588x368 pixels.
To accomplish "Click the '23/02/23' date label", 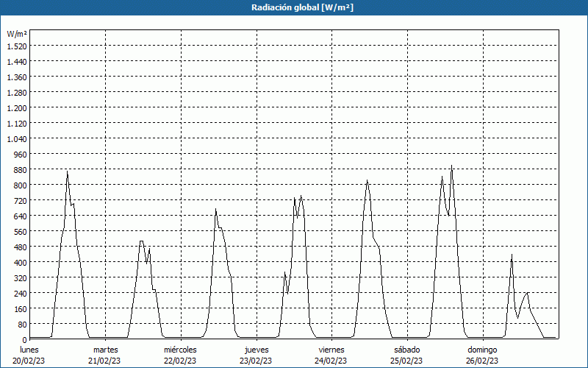I will [x=256, y=361].
